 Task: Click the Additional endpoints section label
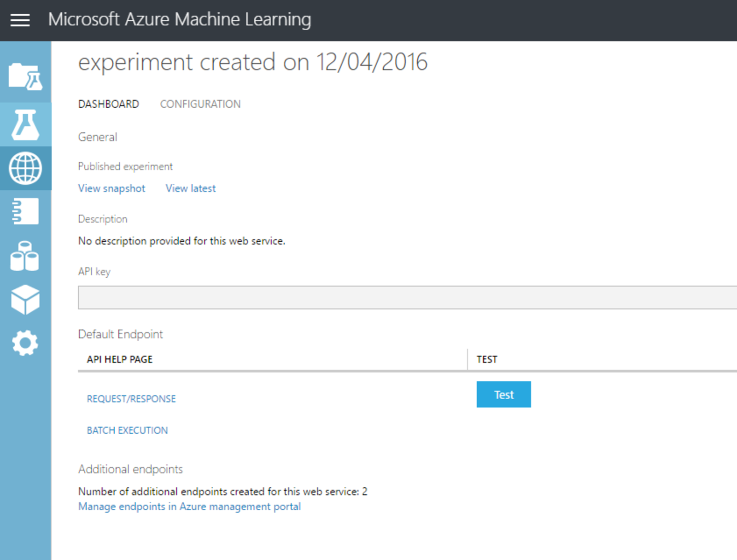[130, 469]
